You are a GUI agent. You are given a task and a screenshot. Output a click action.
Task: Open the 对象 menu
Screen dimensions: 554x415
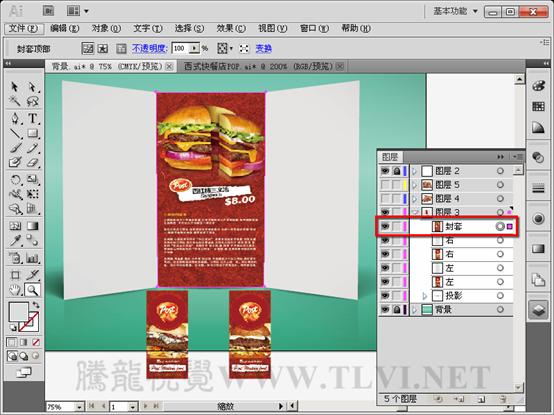(x=106, y=28)
